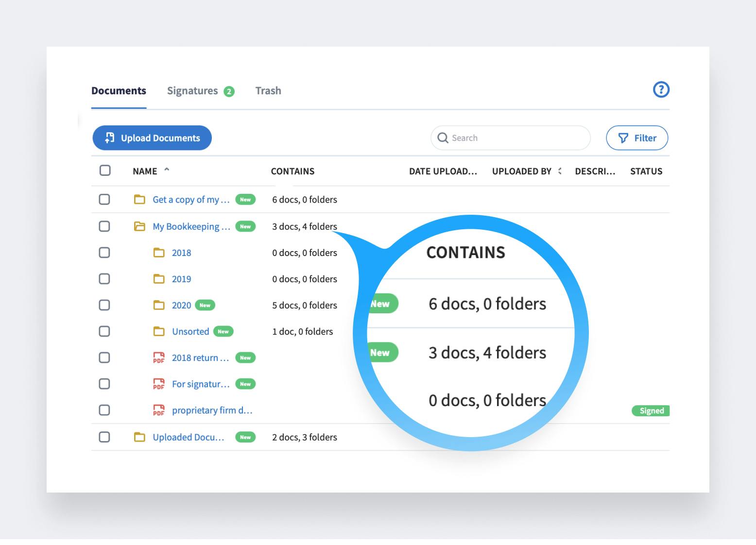Click the folder icon for Uploaded Documents

[139, 437]
